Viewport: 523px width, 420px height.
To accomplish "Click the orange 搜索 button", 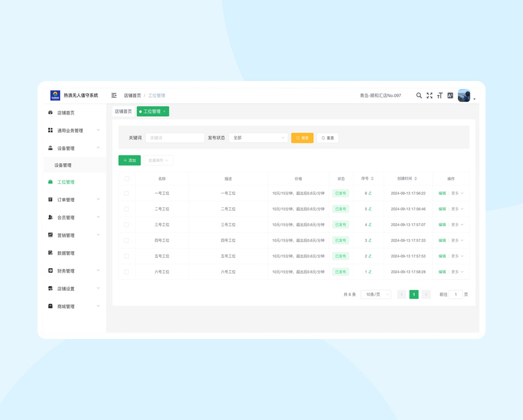I will coord(302,138).
